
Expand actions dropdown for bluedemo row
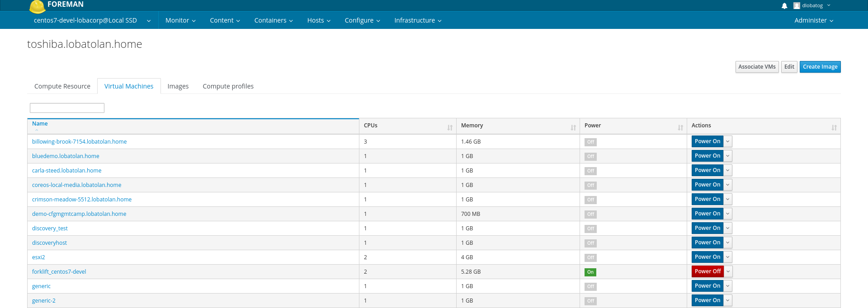click(x=728, y=156)
